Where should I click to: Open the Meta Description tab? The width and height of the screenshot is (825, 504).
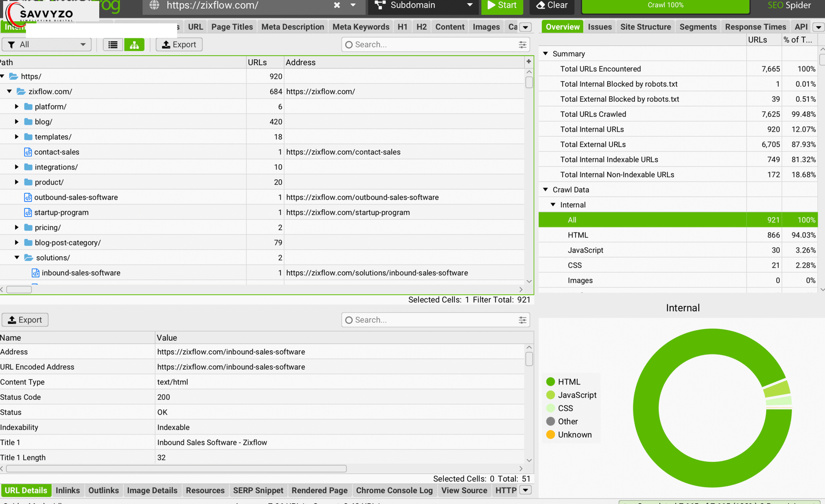(x=292, y=27)
